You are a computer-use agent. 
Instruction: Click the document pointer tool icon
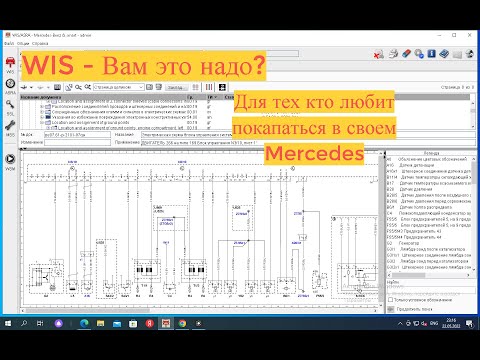click(69, 87)
